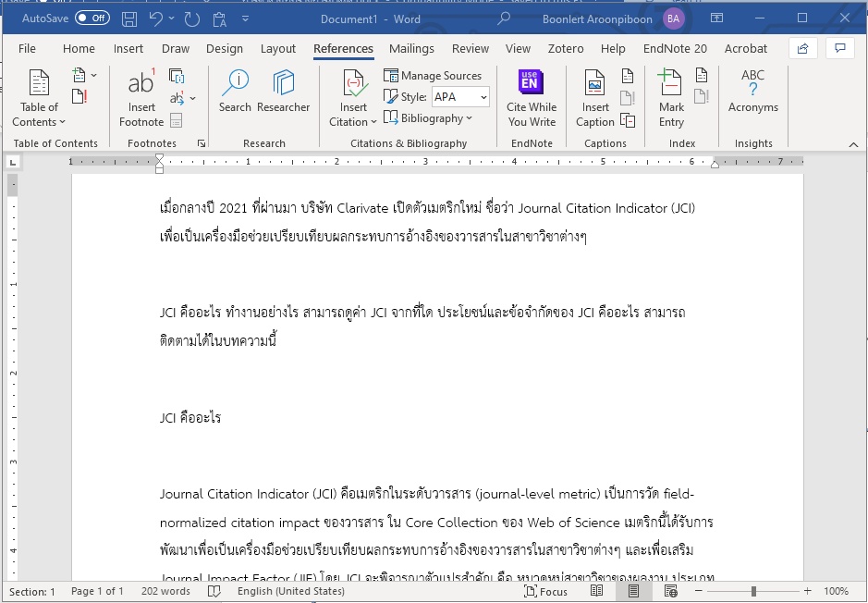Click the zoom slider handle
The image size is (868, 603).
(x=753, y=591)
